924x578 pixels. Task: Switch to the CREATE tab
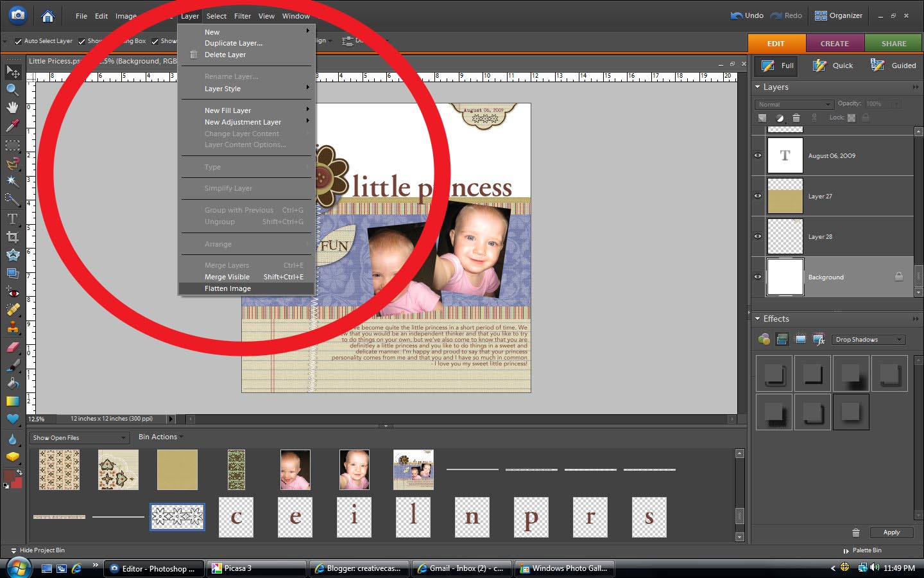click(834, 43)
